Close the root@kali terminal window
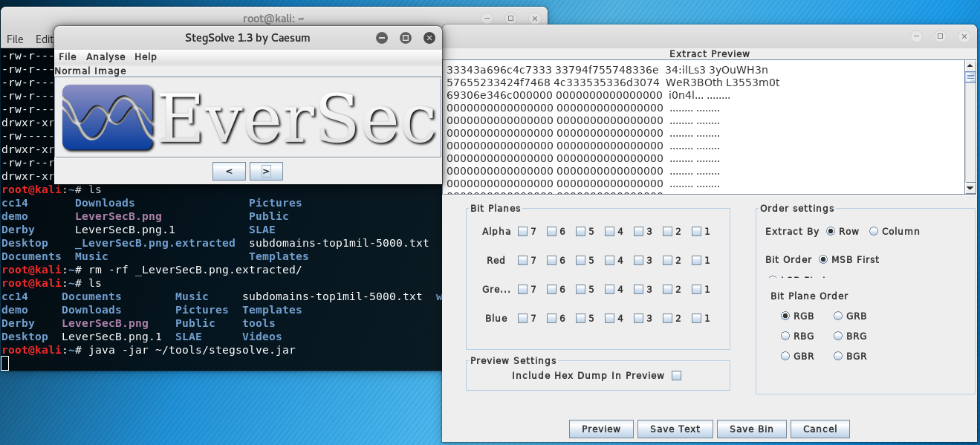 pyautogui.click(x=534, y=18)
